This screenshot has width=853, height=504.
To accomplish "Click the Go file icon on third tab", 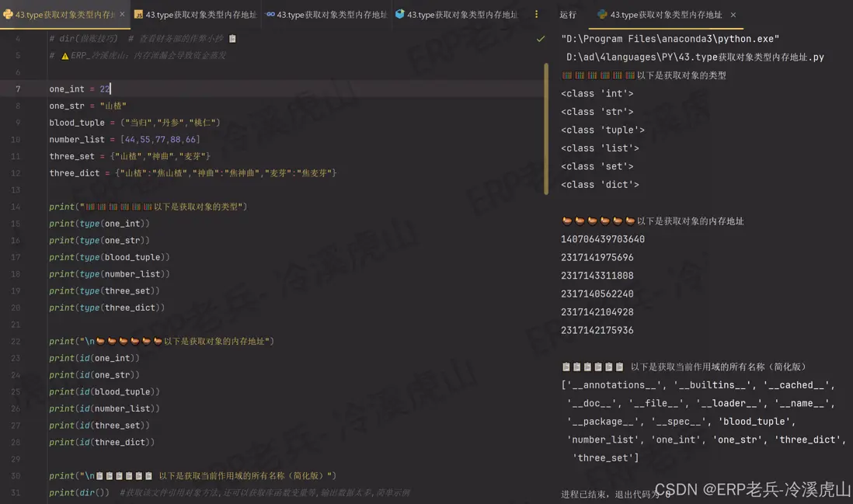I will [x=270, y=15].
